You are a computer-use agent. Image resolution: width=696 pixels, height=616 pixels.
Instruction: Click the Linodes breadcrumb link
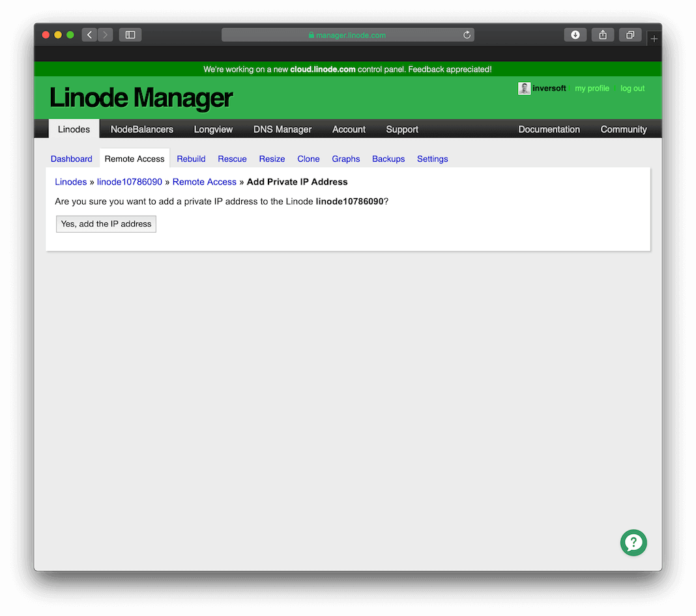pyautogui.click(x=71, y=182)
